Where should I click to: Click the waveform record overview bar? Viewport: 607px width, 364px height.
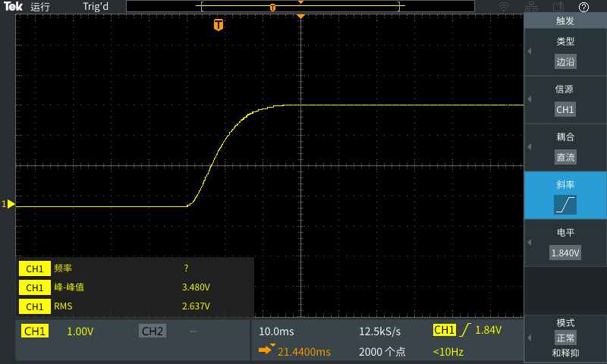pos(300,7)
